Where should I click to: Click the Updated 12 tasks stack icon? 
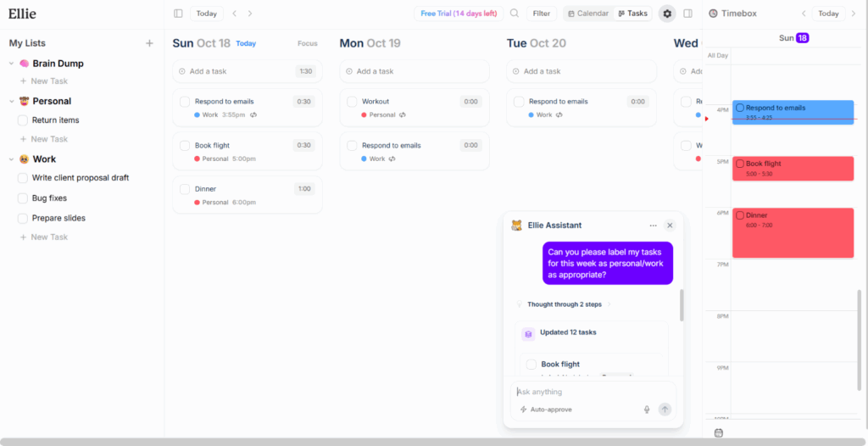pos(528,334)
